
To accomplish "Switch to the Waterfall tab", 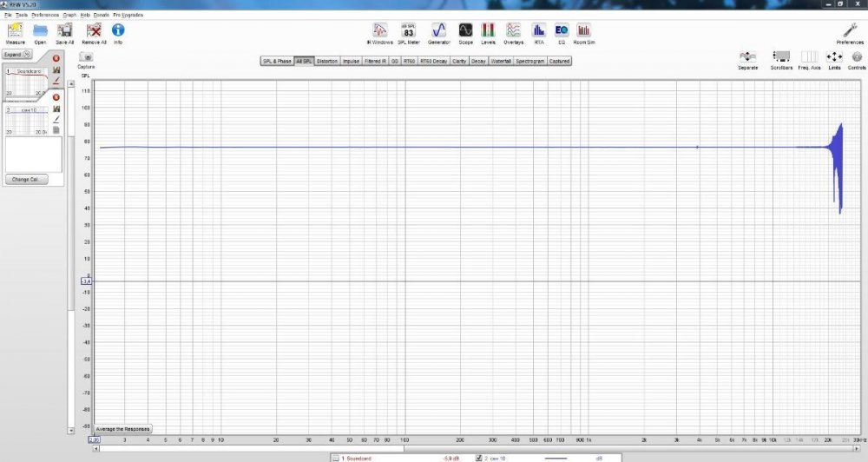I will [x=501, y=62].
